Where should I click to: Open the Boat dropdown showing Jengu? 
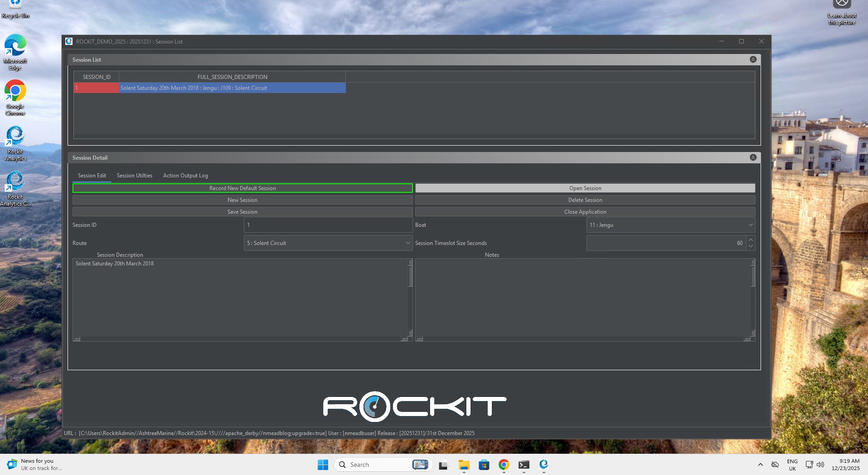[670, 225]
